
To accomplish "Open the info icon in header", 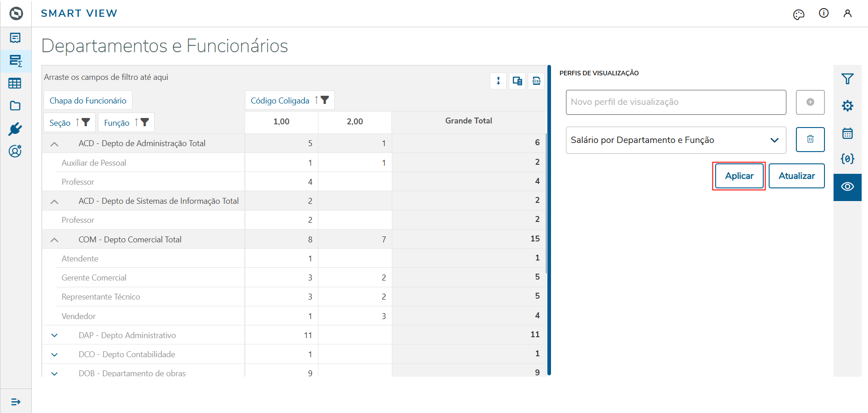I will (x=824, y=13).
